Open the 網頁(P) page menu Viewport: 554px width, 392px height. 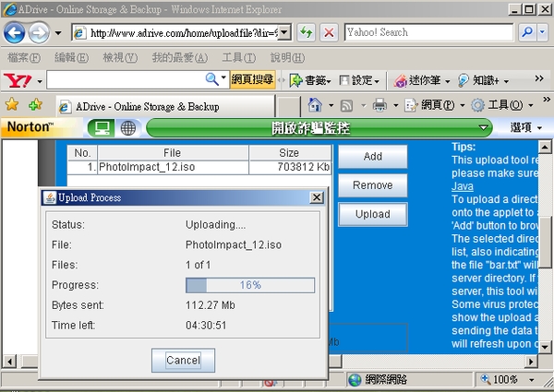coord(434,105)
